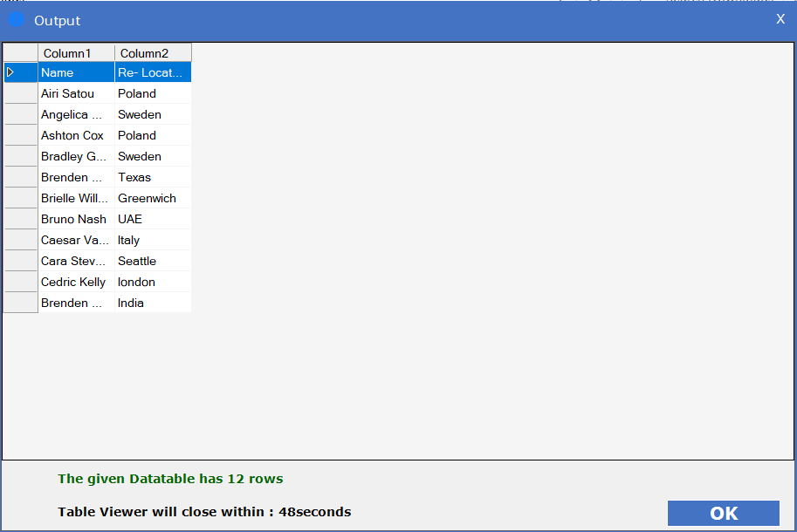This screenshot has height=532, width=797.
Task: Select the Cedric Kelly cell
Action: (76, 282)
